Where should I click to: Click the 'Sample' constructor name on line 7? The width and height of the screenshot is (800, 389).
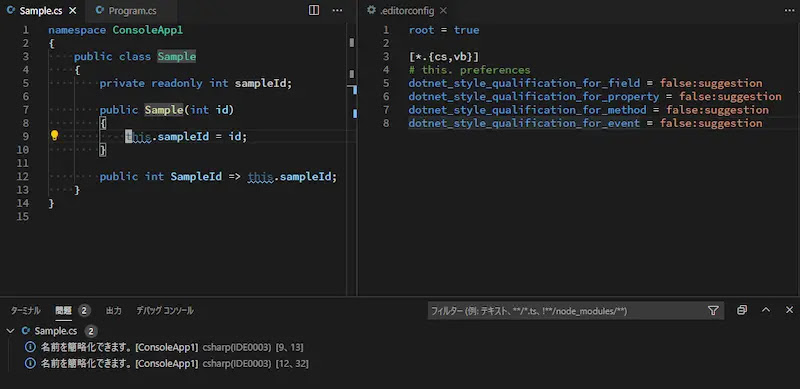coord(163,110)
